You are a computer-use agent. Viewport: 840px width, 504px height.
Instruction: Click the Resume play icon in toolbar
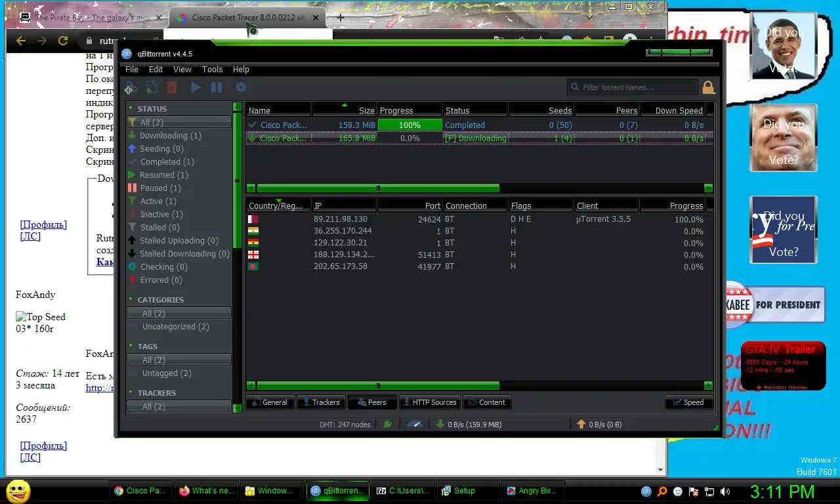click(x=196, y=87)
